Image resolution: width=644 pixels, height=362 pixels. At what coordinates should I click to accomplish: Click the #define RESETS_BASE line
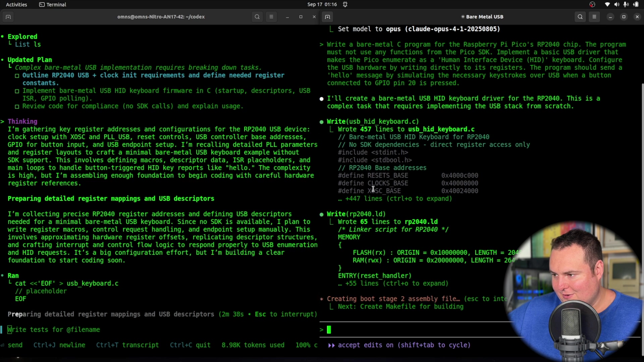408,176
